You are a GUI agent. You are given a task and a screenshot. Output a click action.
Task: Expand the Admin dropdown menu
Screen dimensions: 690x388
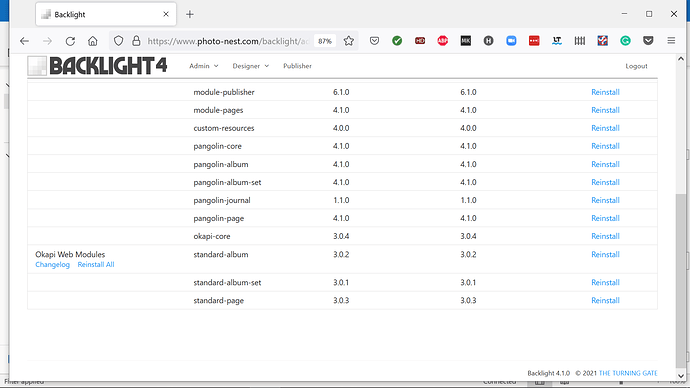point(203,66)
